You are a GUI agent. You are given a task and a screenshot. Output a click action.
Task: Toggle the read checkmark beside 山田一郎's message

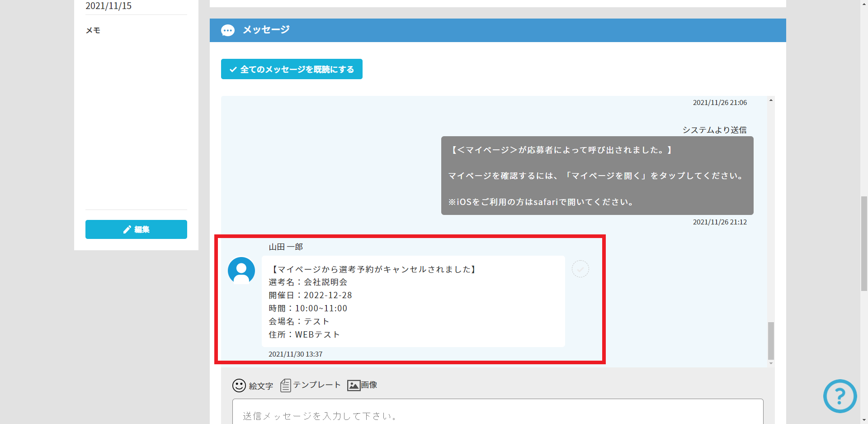point(580,269)
